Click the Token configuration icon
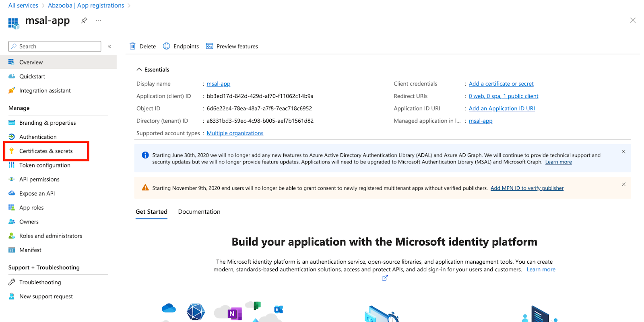Viewport: 644px width, 322px height. 12,165
